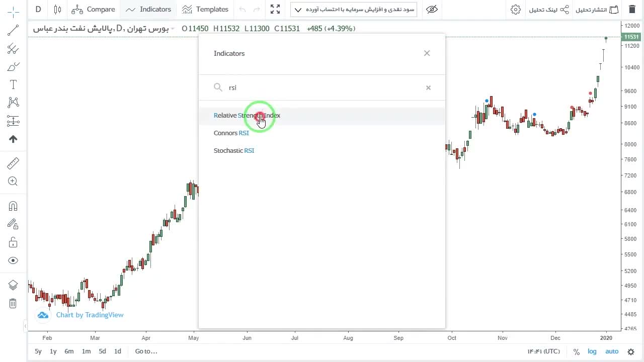Select the Text annotation tool
This screenshot has height=362, width=644.
tap(13, 84)
